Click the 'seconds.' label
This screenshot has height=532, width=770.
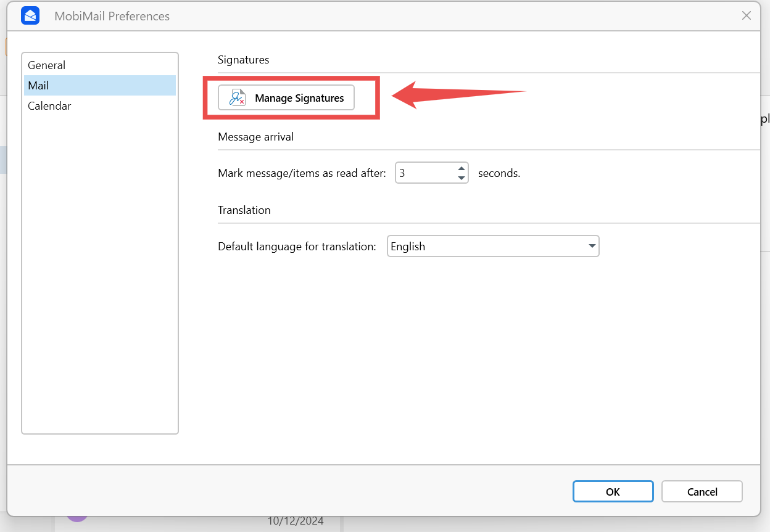[499, 173]
